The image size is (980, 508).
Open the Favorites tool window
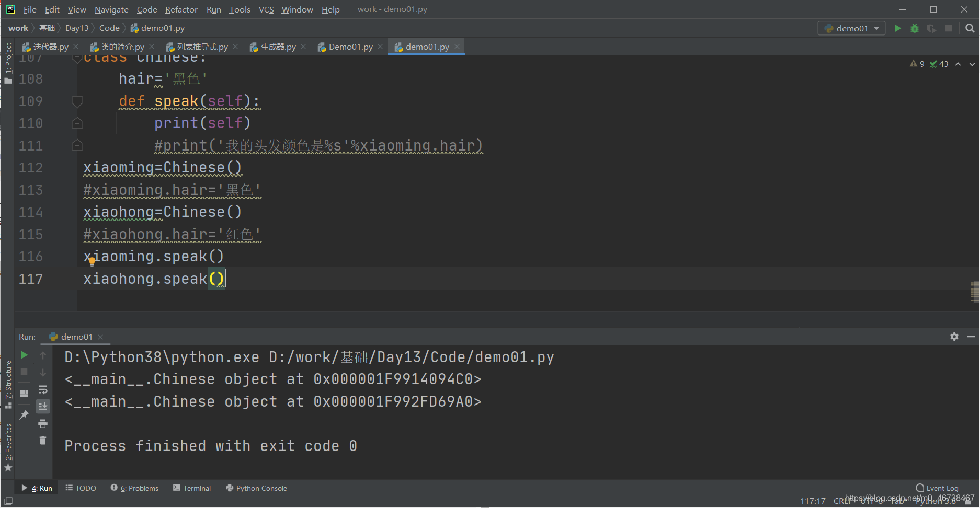tap(8, 447)
